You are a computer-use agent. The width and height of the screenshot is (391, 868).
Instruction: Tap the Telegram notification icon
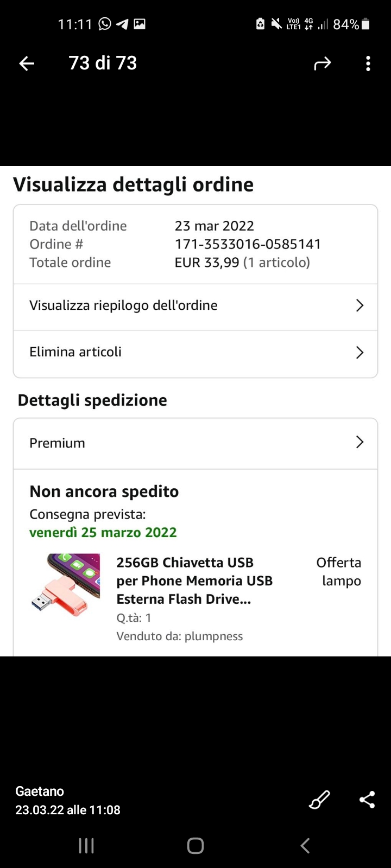(x=122, y=24)
